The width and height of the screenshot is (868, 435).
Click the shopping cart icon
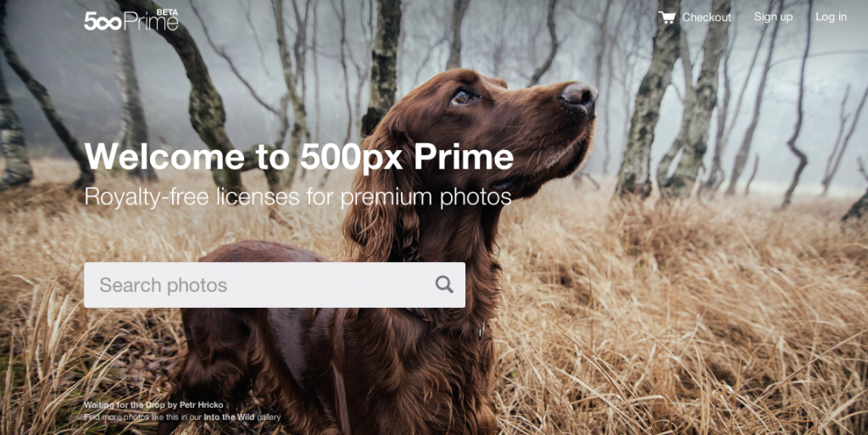(666, 17)
